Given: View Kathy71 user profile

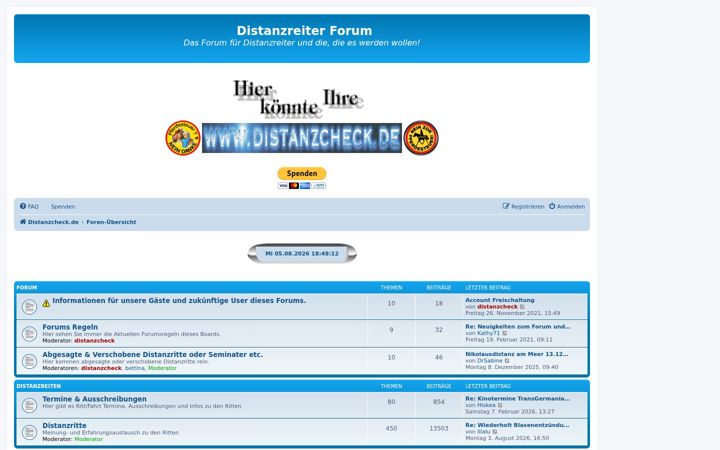Looking at the screenshot, I should [x=489, y=333].
